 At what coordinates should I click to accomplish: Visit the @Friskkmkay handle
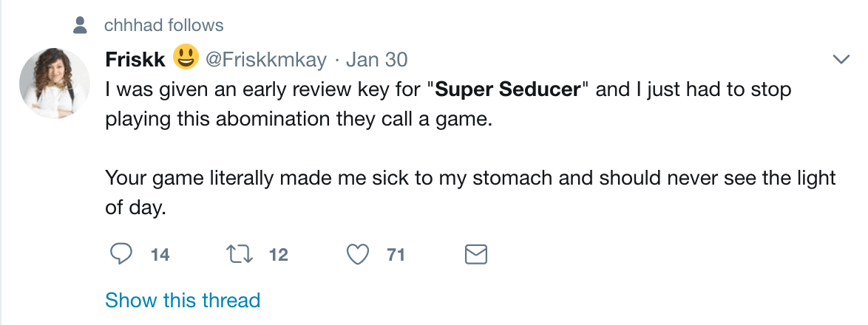(x=266, y=60)
